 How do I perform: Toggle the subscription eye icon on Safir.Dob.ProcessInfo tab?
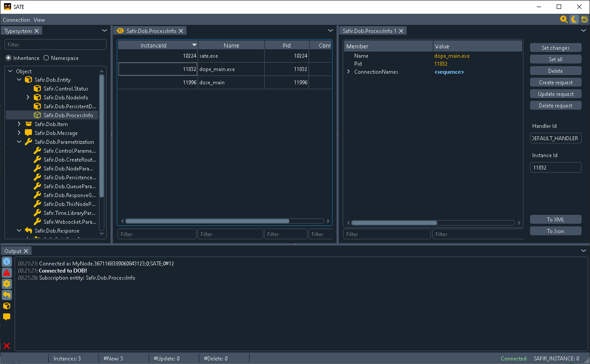point(120,31)
